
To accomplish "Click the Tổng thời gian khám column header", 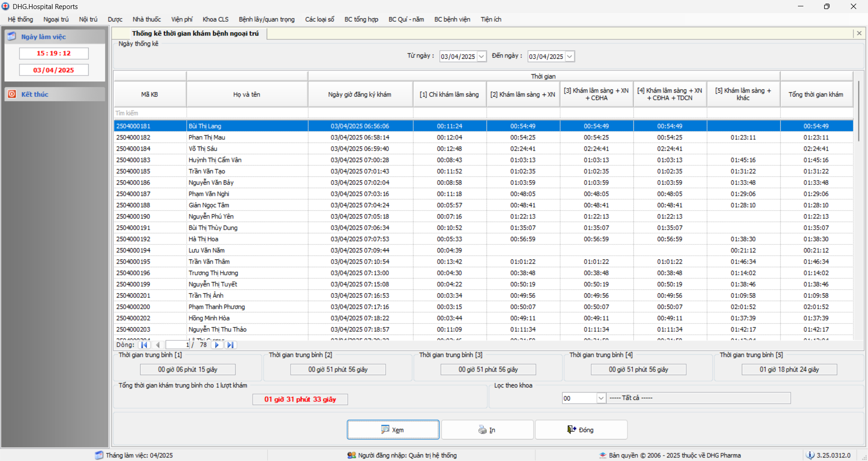I will [x=816, y=94].
